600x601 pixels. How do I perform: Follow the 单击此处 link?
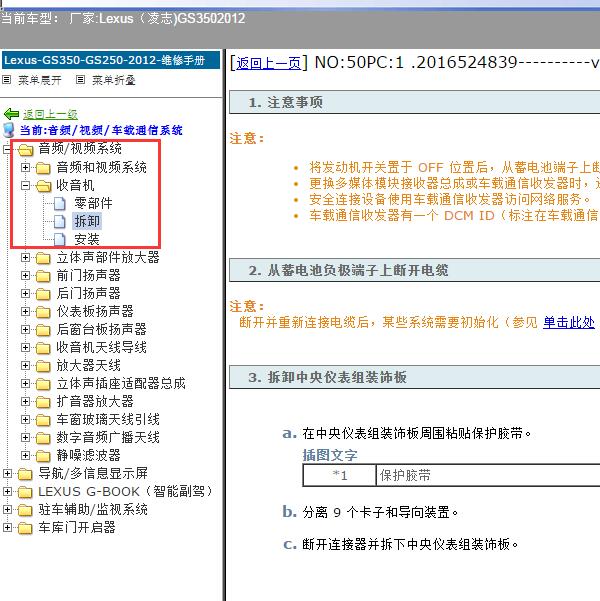click(569, 322)
